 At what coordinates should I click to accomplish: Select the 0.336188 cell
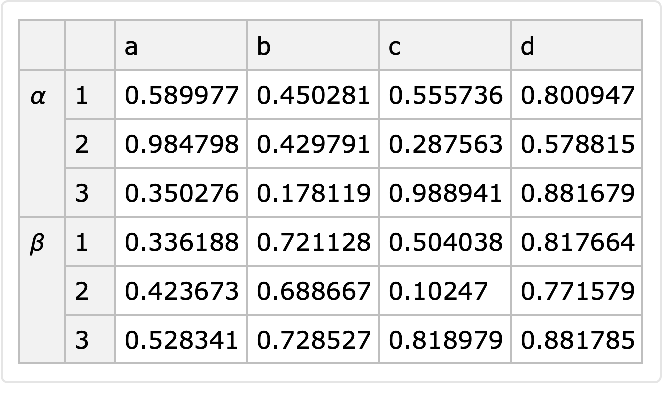click(181, 242)
